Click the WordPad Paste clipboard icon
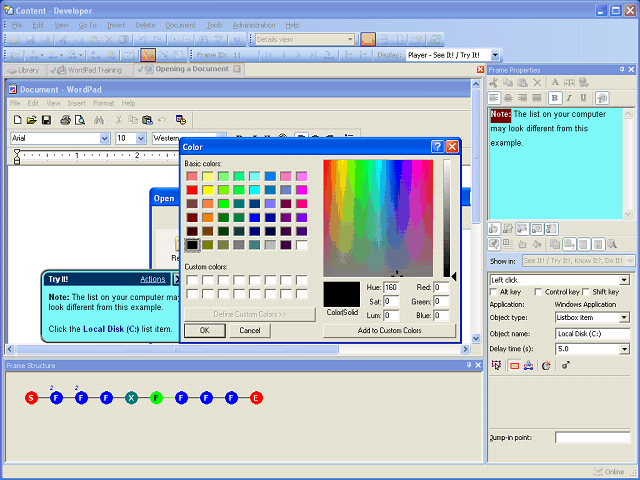Viewport: 640px width, 480px height. click(147, 120)
